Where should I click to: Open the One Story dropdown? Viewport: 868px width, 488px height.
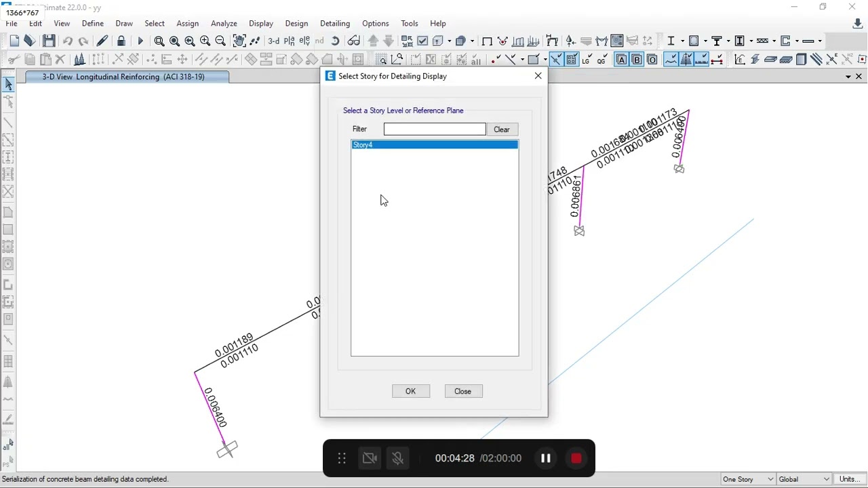(x=748, y=479)
